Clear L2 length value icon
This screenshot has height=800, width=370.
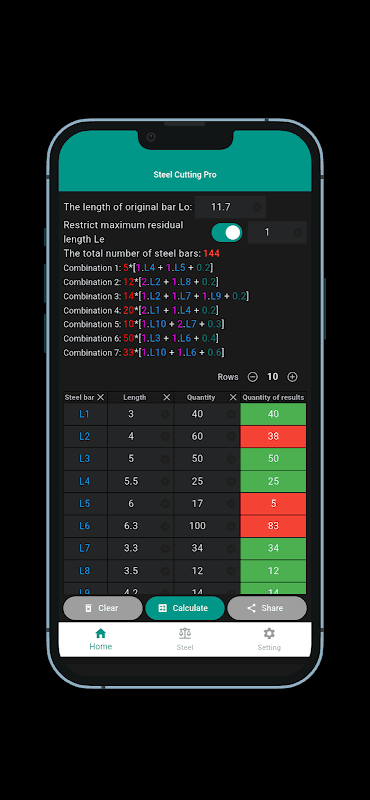click(165, 436)
